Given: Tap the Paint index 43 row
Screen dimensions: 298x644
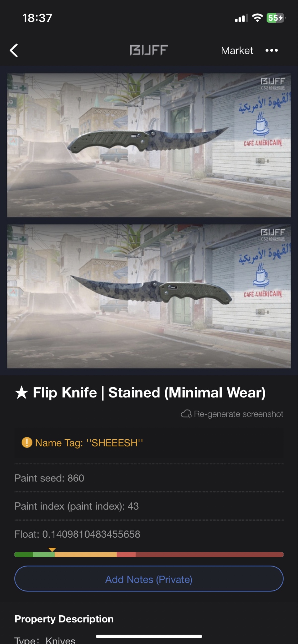Looking at the screenshot, I should coord(149,506).
